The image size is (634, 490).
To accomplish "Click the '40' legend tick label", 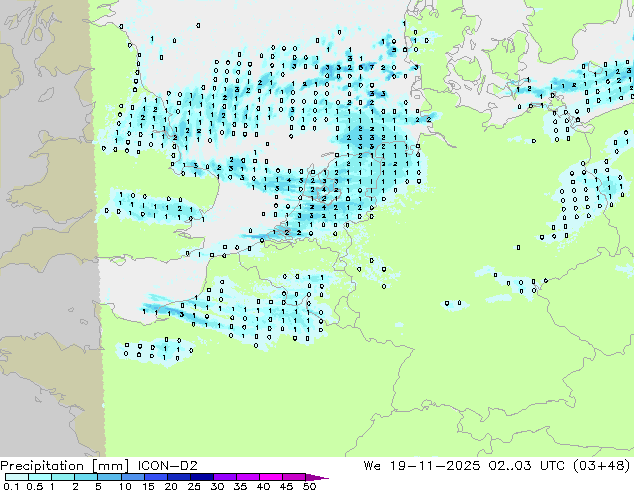I will pyautogui.click(x=263, y=486).
